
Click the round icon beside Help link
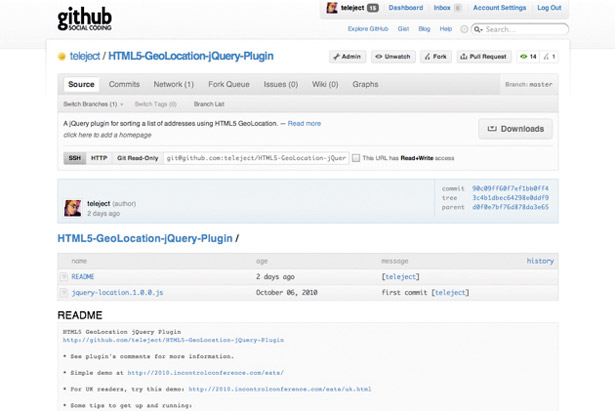[x=464, y=29]
